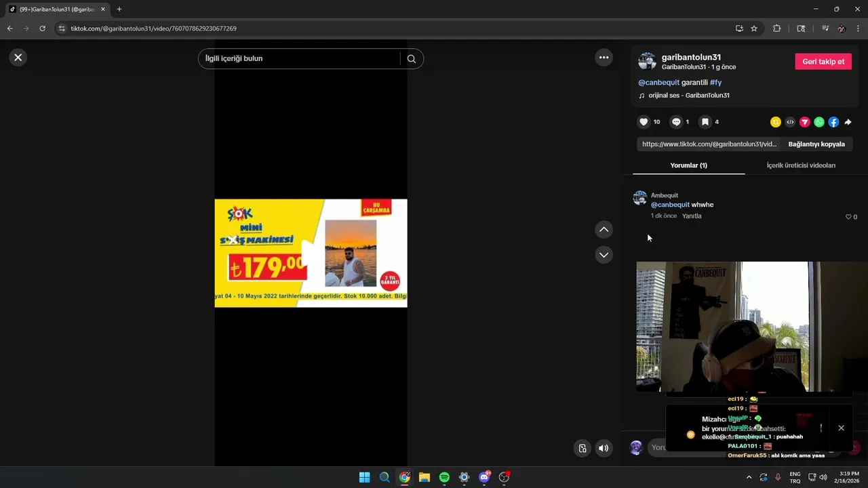View site information icon in address bar
868x488 pixels.
(x=62, y=28)
